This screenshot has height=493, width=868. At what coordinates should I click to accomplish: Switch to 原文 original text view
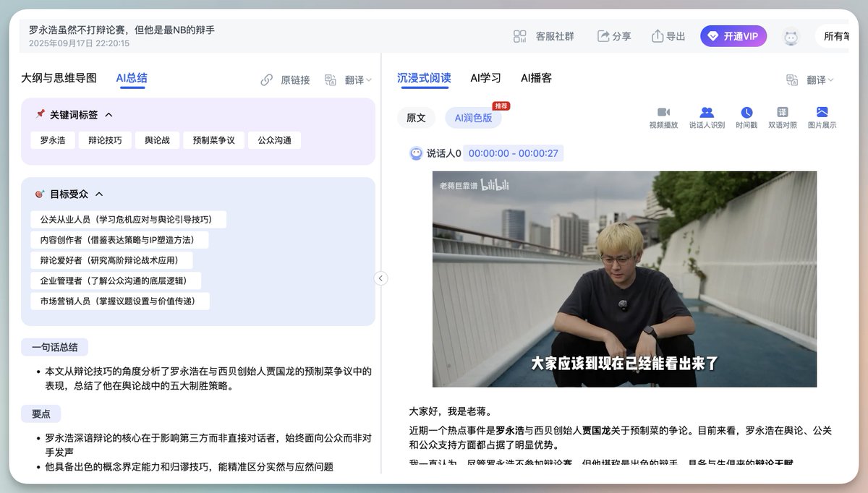417,118
